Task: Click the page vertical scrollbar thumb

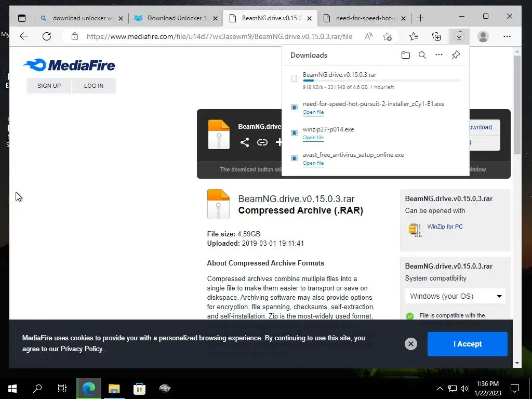Action: 517,105
